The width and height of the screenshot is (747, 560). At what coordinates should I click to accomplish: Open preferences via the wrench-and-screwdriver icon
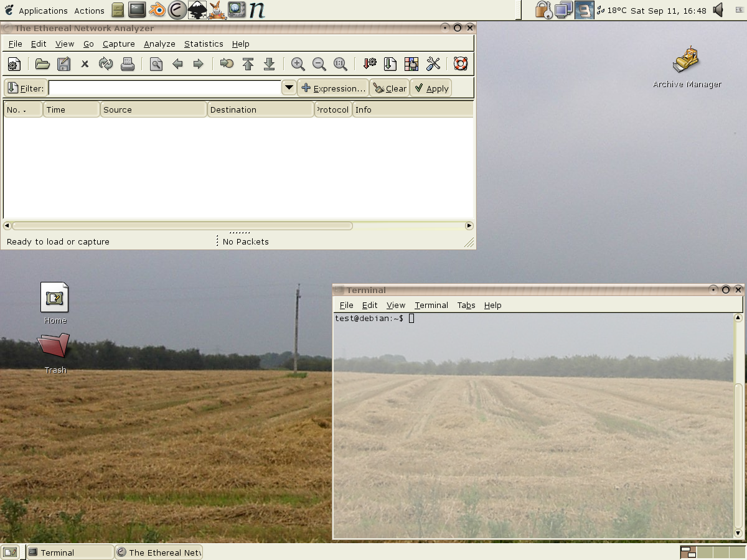(433, 64)
